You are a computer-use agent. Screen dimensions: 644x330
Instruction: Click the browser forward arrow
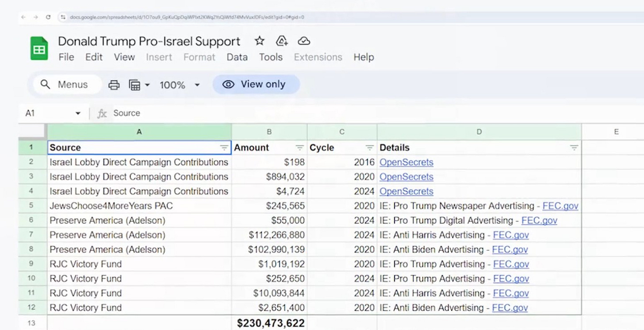pos(36,17)
